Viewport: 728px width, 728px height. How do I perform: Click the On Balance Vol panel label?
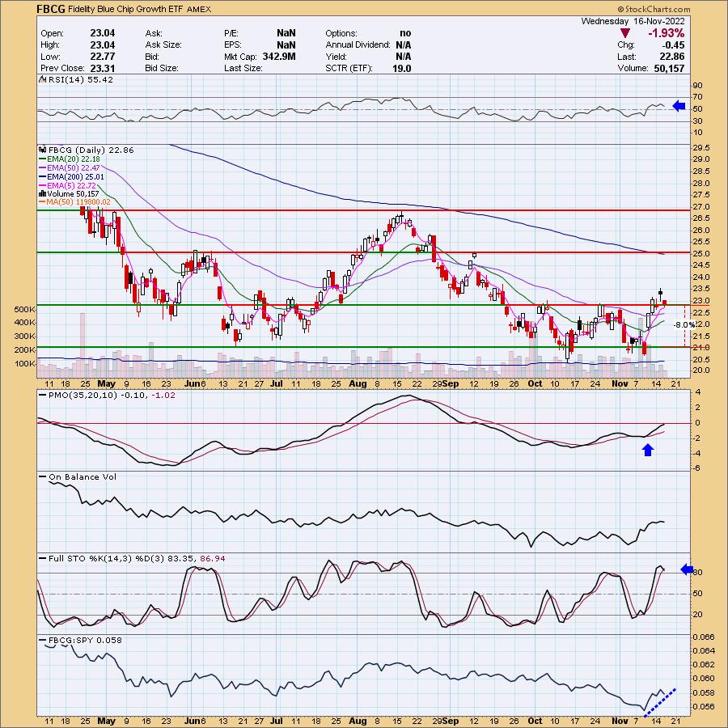83,477
